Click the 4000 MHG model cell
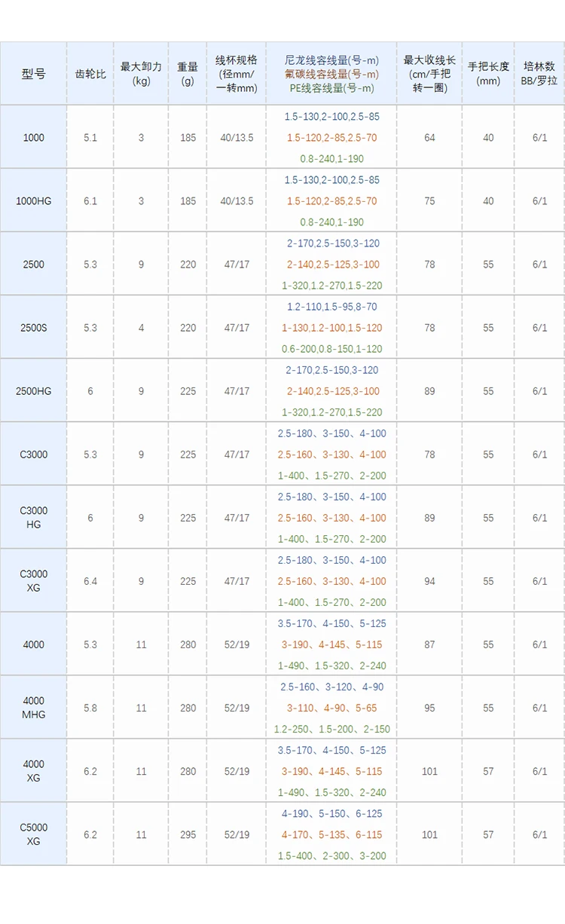The image size is (565, 924). click(x=34, y=708)
